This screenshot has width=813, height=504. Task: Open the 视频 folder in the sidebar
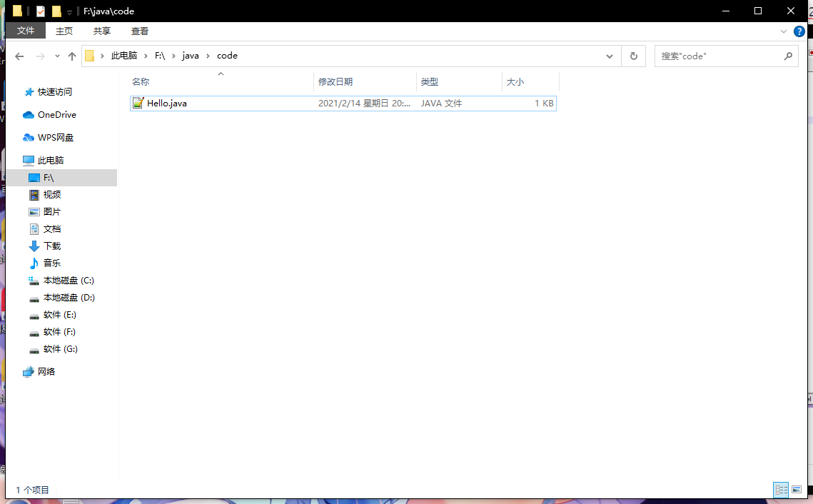point(52,194)
